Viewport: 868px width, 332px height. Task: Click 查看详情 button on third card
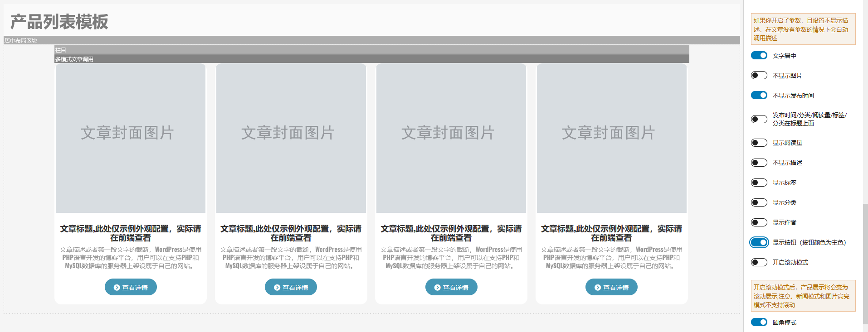click(x=451, y=287)
